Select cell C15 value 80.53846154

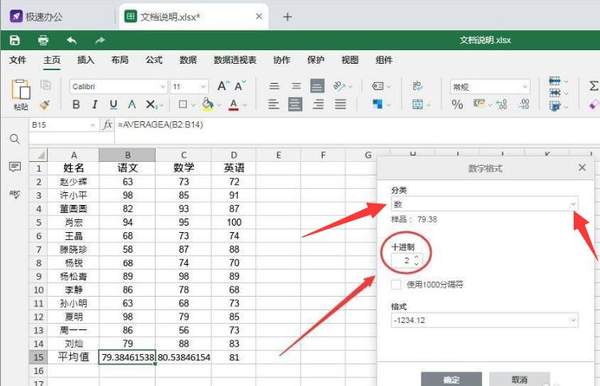point(184,357)
